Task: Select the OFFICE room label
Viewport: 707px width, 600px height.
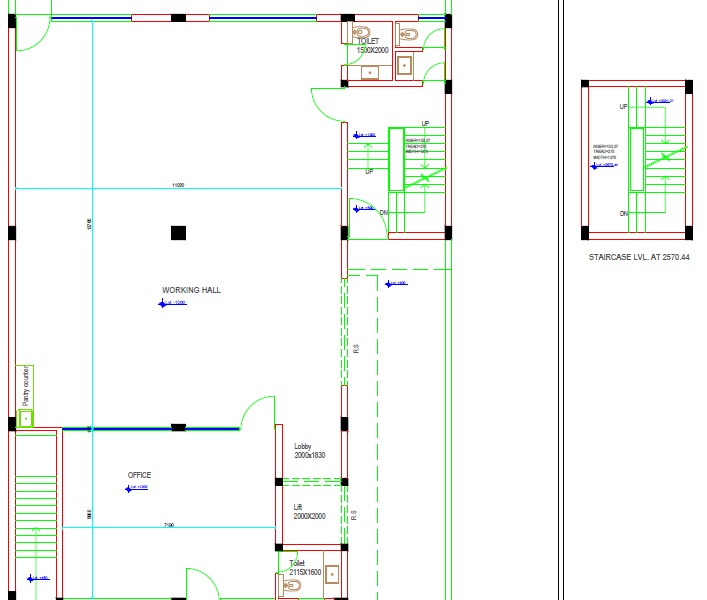Action: (139, 475)
